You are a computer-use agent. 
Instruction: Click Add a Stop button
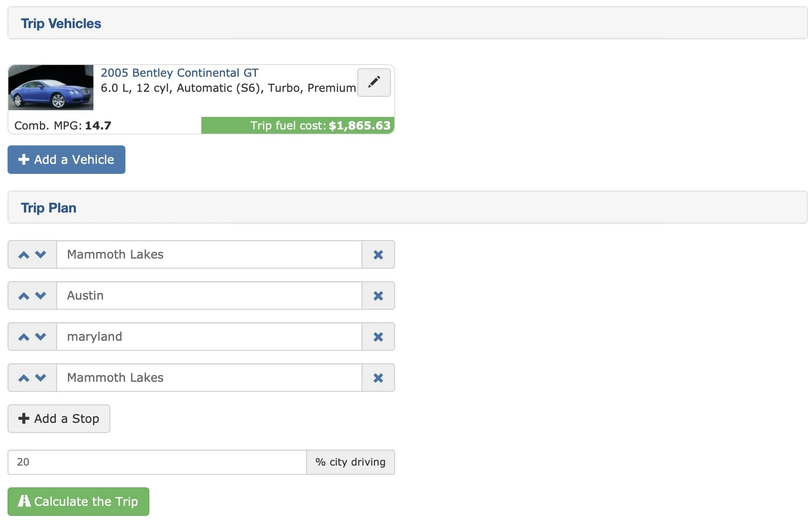tap(59, 418)
